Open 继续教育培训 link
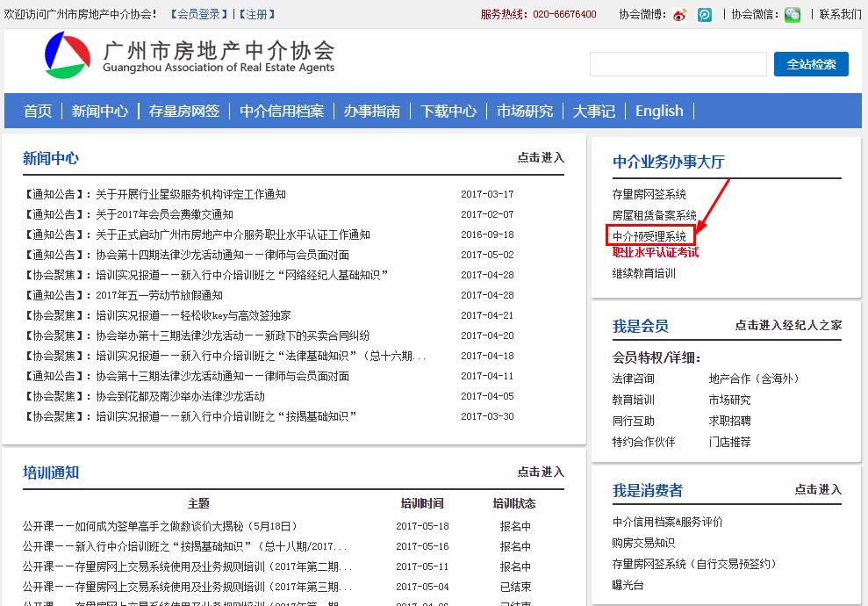 (x=644, y=274)
